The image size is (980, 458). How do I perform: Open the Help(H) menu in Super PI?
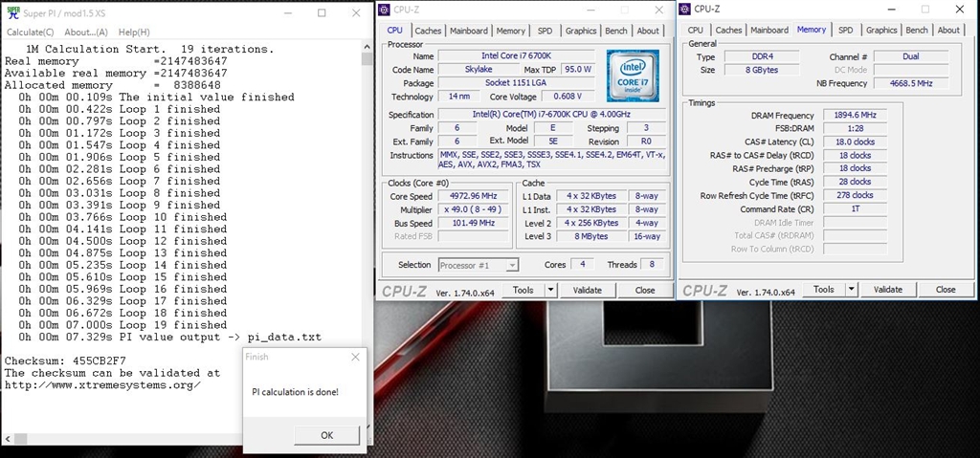[x=134, y=32]
